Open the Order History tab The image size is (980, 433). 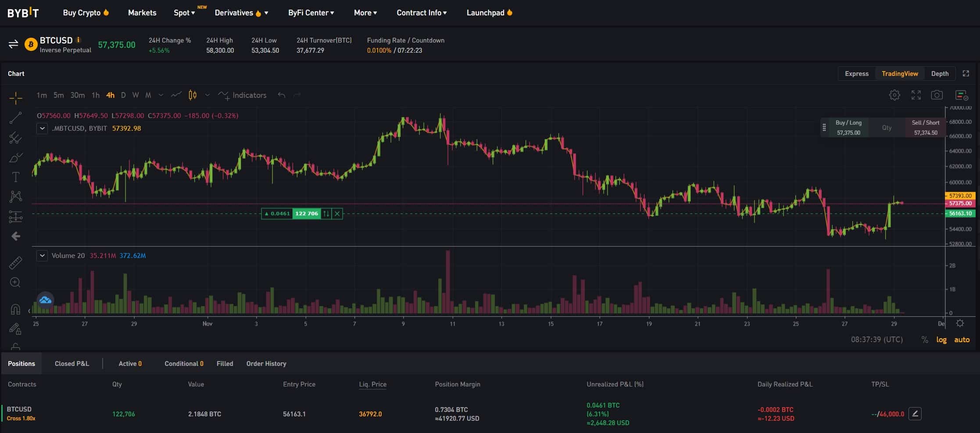pos(266,364)
